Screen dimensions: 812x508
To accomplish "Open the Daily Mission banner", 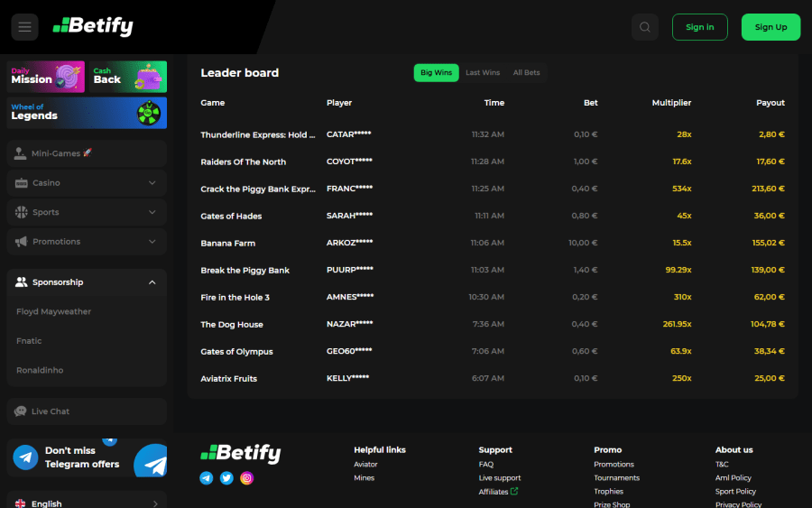I will (x=46, y=77).
